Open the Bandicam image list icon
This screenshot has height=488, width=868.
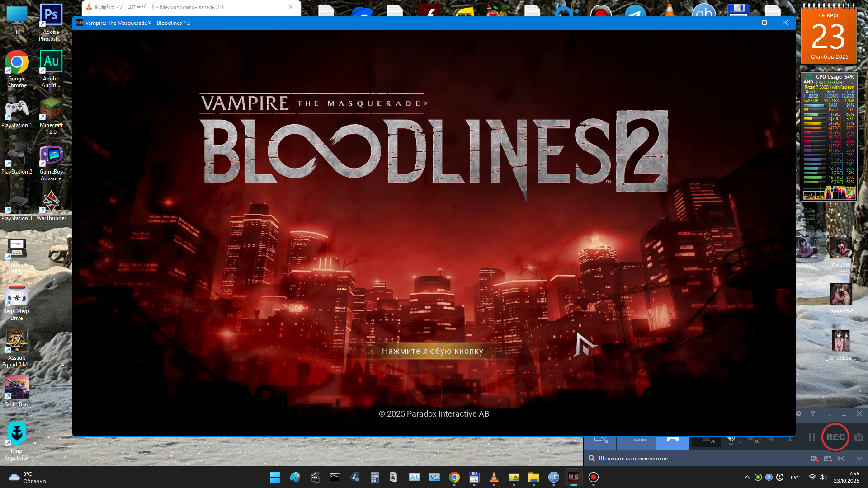point(827,458)
